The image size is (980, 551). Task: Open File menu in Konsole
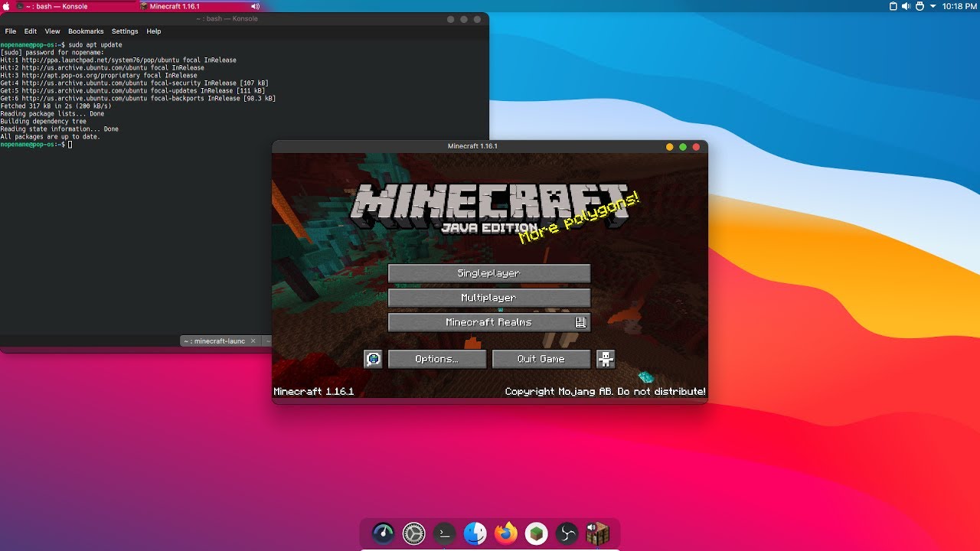click(x=11, y=31)
